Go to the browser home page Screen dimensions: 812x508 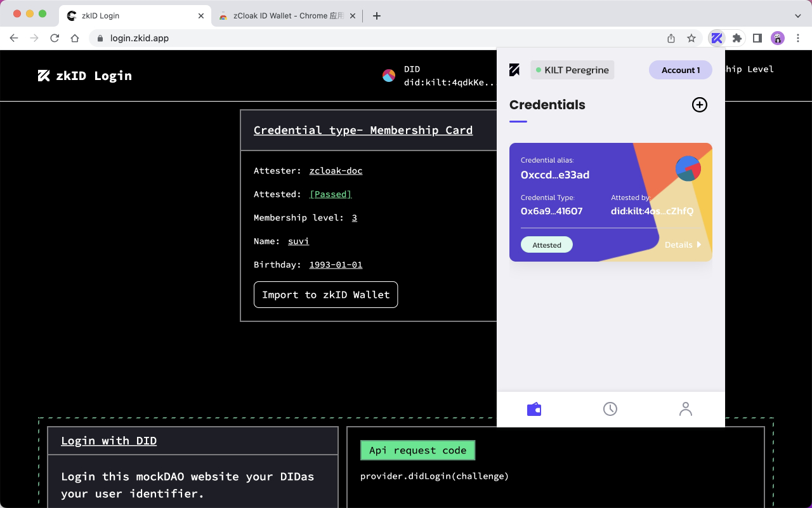[x=75, y=38]
